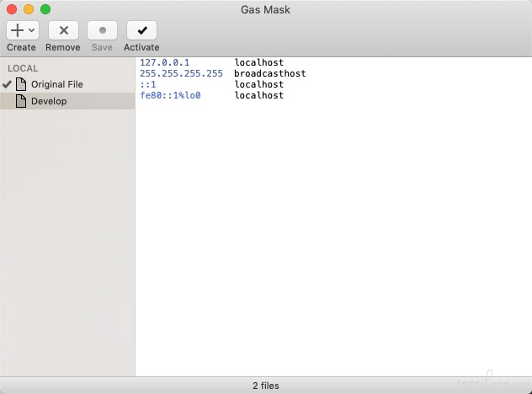Activate the selected hosts file
The height and width of the screenshot is (394, 532).
[141, 30]
